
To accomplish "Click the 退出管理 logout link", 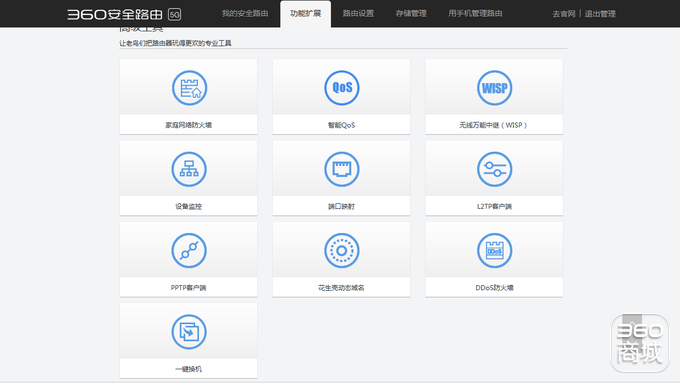I will [x=600, y=14].
